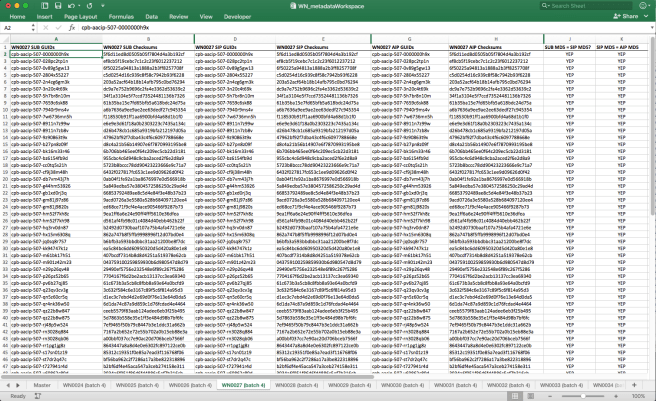Screen dimensions: 656x401
Task: Switch to the WN0024 (batch 4) sheet
Action: pos(84,385)
